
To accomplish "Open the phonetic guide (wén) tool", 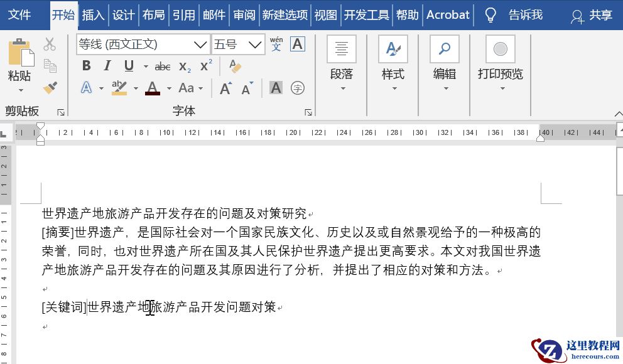I will point(276,44).
